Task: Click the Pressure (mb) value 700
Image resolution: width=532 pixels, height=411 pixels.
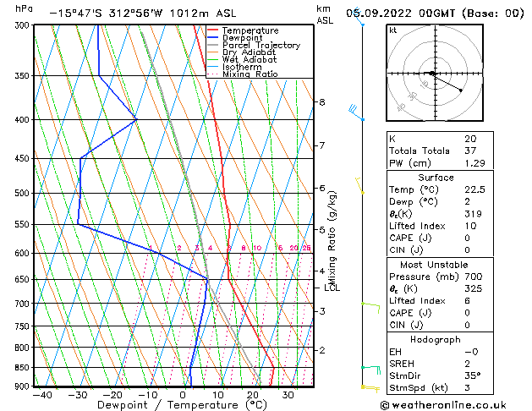Action: pyautogui.click(x=474, y=277)
